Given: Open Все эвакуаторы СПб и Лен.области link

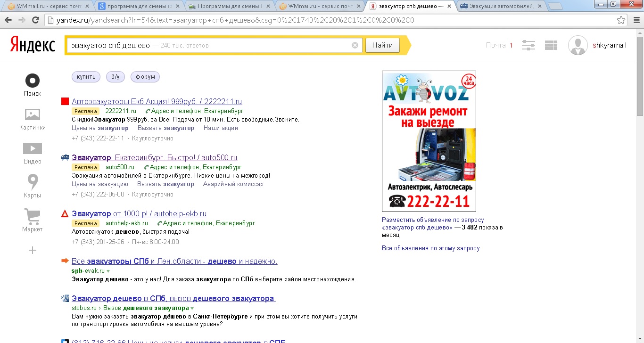Looking at the screenshot, I should 174,261.
